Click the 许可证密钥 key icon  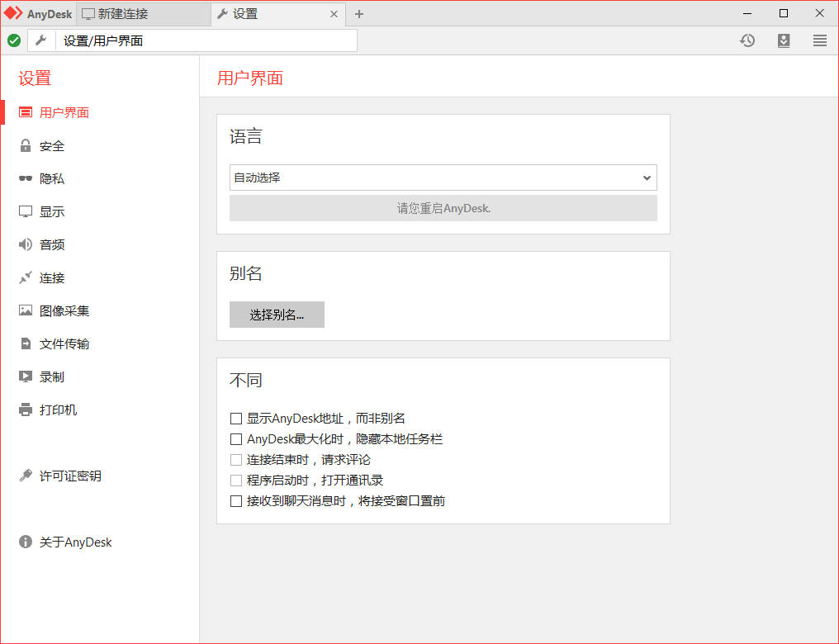(x=26, y=476)
